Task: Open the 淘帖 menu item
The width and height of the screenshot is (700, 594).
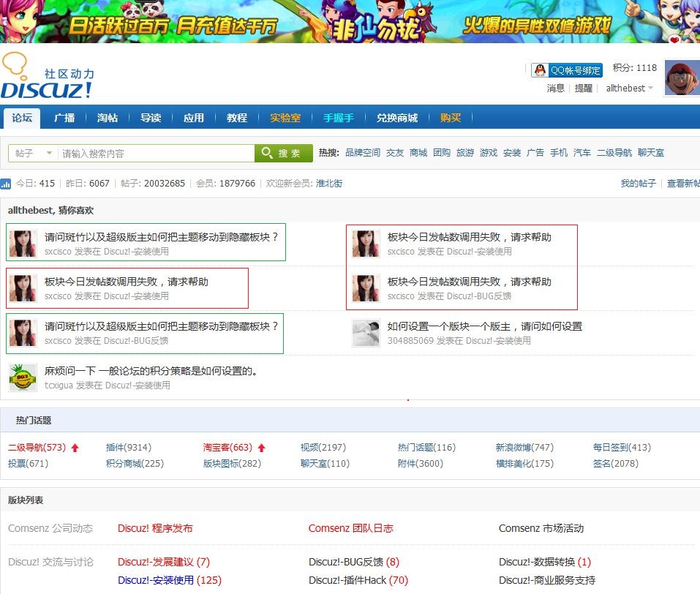Action: coord(108,118)
